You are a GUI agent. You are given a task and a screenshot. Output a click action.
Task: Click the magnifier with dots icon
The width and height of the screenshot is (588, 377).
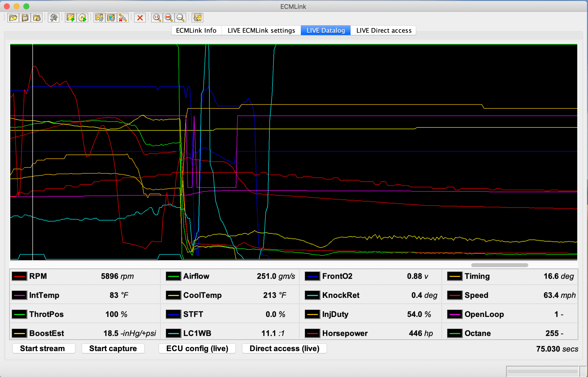181,18
